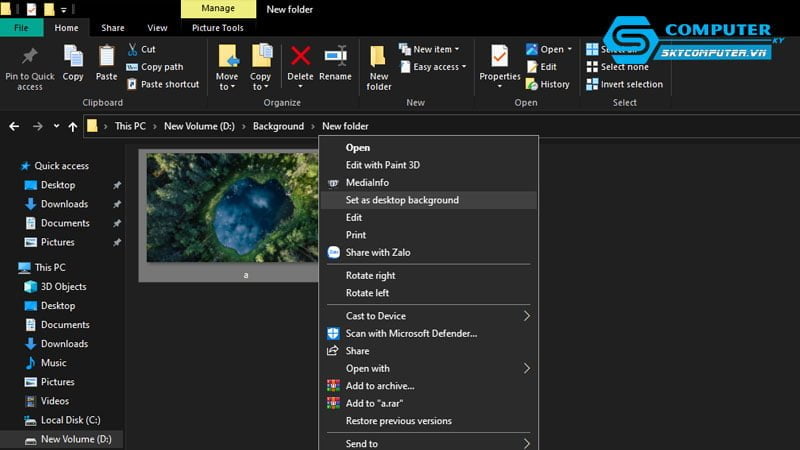Switch to the Share ribbon tab
The height and width of the screenshot is (450, 800).
113,28
